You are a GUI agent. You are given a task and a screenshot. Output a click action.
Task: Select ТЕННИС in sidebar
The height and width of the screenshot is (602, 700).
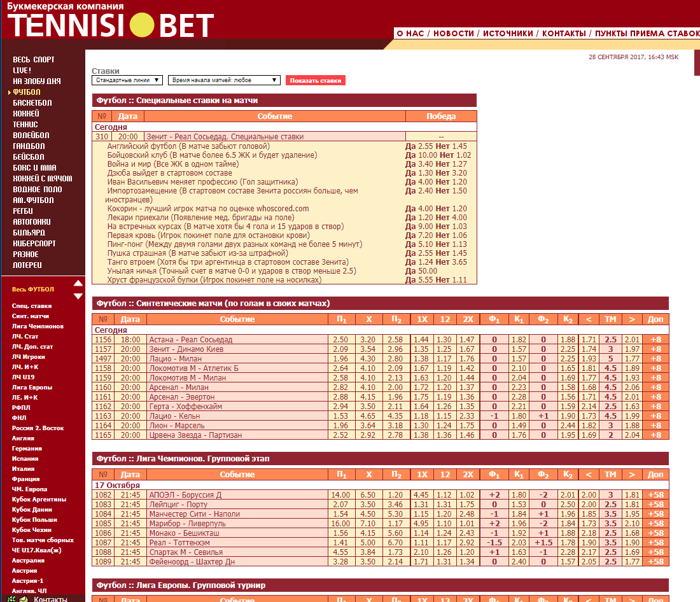click(x=25, y=124)
